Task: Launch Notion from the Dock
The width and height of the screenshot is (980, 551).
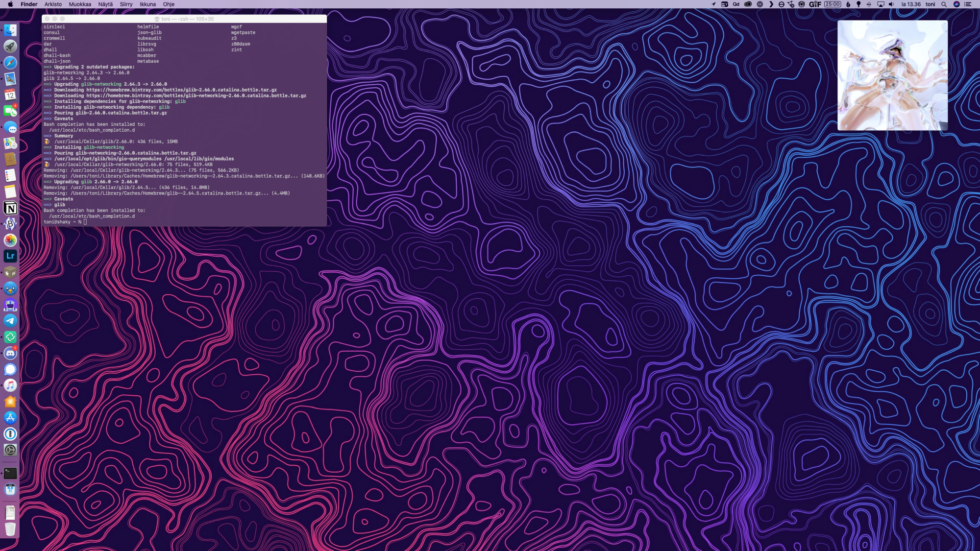Action: [10, 209]
